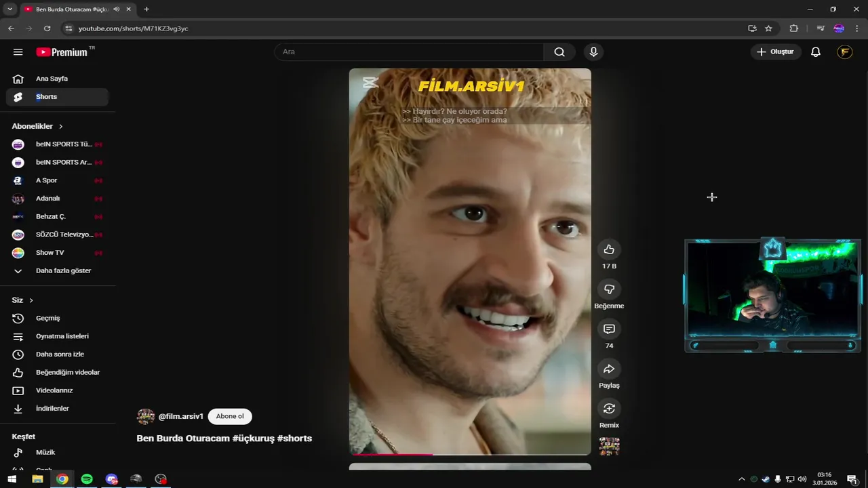Screen dimensions: 868x488
Task: View site information icon in address bar
Action: pos(68,28)
